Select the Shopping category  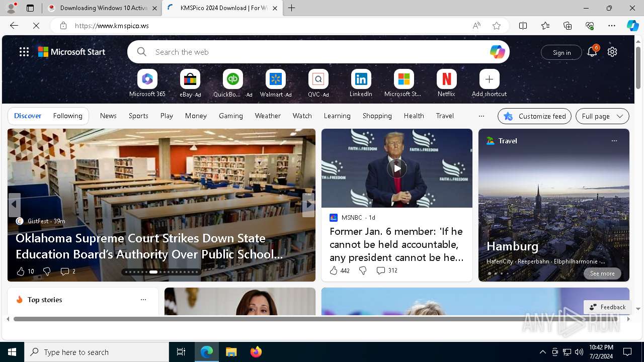point(377,116)
